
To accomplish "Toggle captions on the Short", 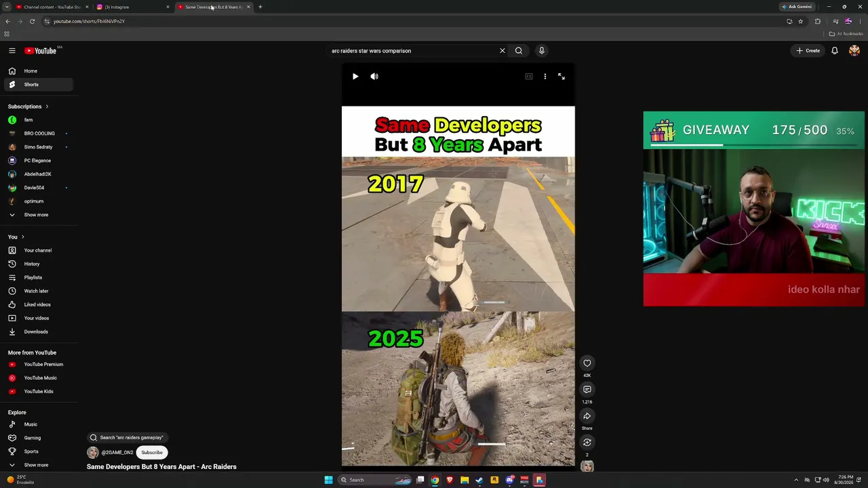I will tap(529, 77).
